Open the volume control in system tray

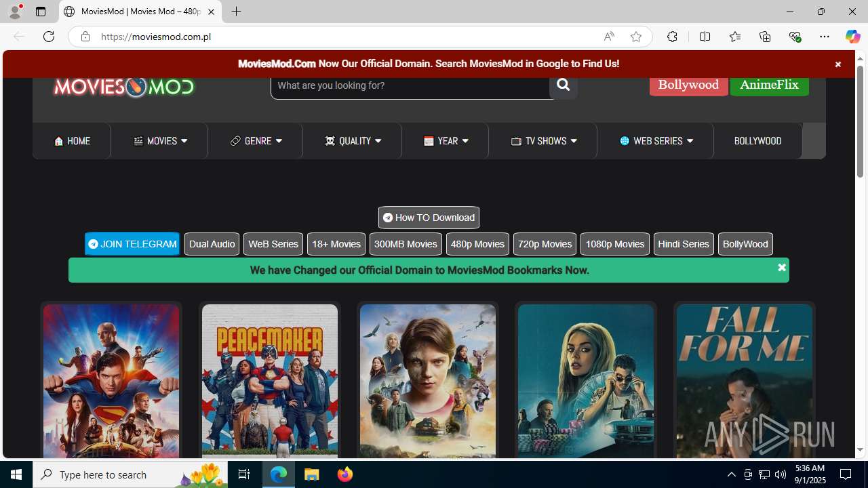tap(781, 474)
